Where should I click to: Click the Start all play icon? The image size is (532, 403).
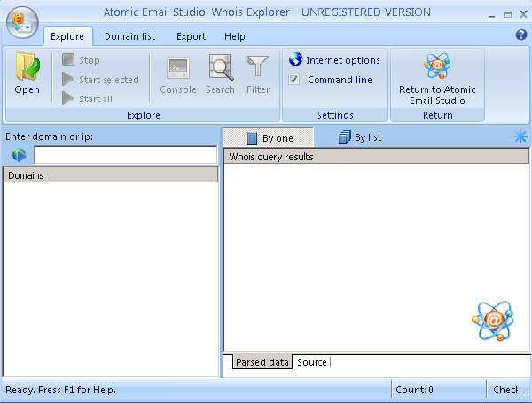pos(68,98)
